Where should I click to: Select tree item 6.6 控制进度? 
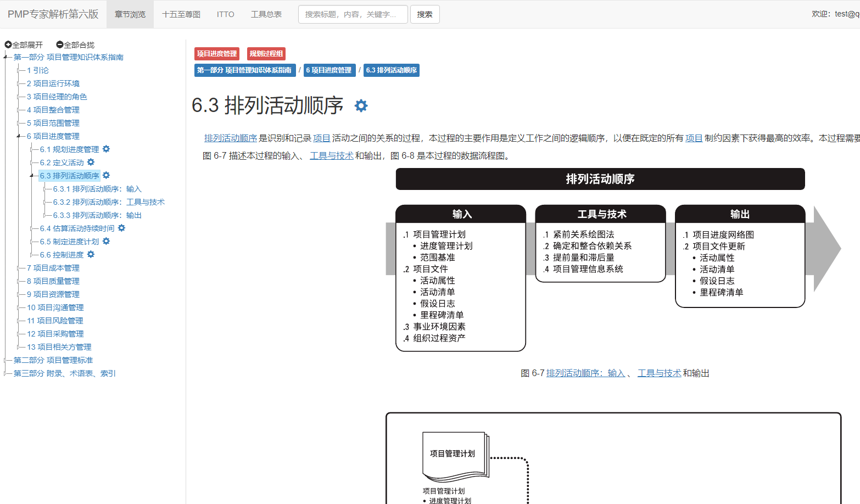click(x=62, y=255)
